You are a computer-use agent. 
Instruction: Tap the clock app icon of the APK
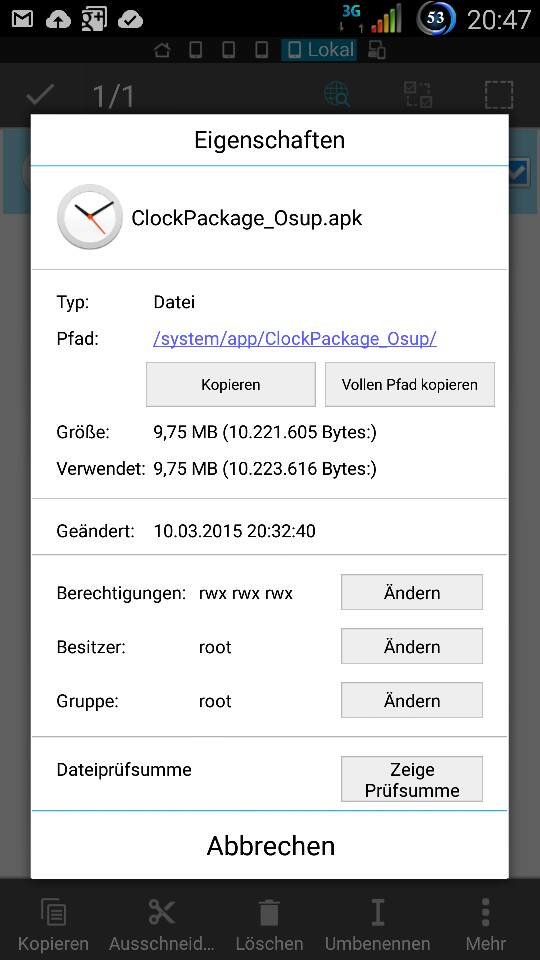tap(89, 217)
